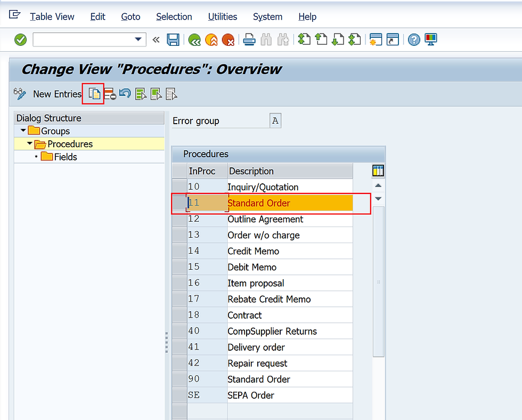Select the highlighted Copy As icon
The height and width of the screenshot is (420, 522).
click(93, 94)
